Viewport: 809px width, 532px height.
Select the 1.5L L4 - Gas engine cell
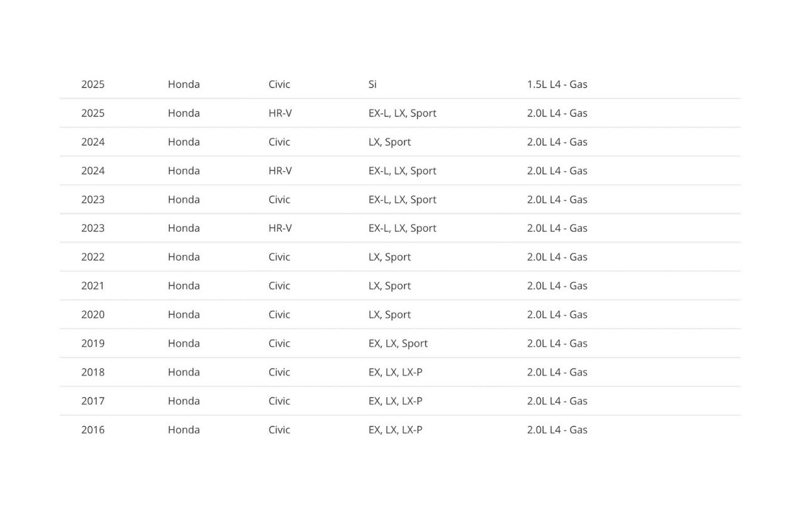point(557,84)
